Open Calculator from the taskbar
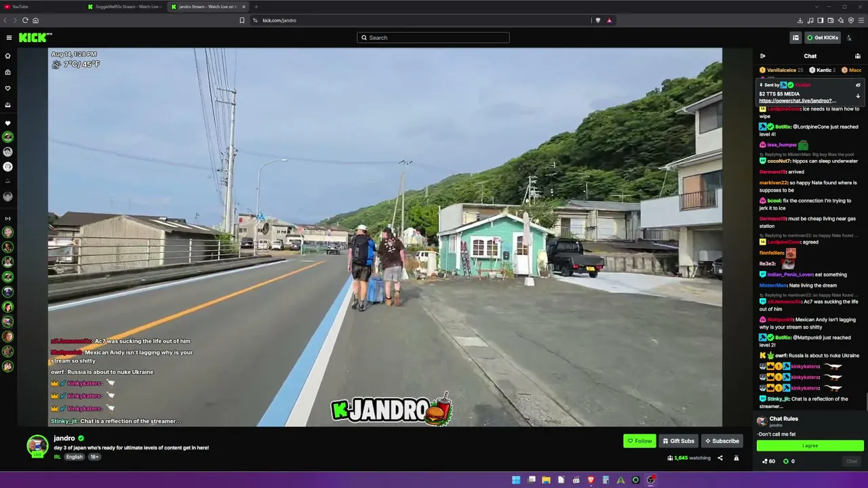 point(606,480)
